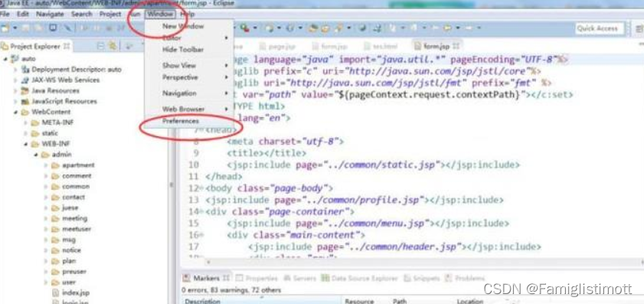The height and width of the screenshot is (304, 644).
Task: Open the Edit menu
Action: 22,14
